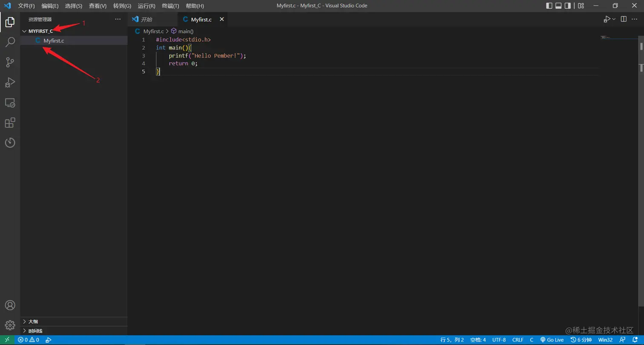Open the Explorer view in the activity bar
The height and width of the screenshot is (345, 644).
point(10,22)
